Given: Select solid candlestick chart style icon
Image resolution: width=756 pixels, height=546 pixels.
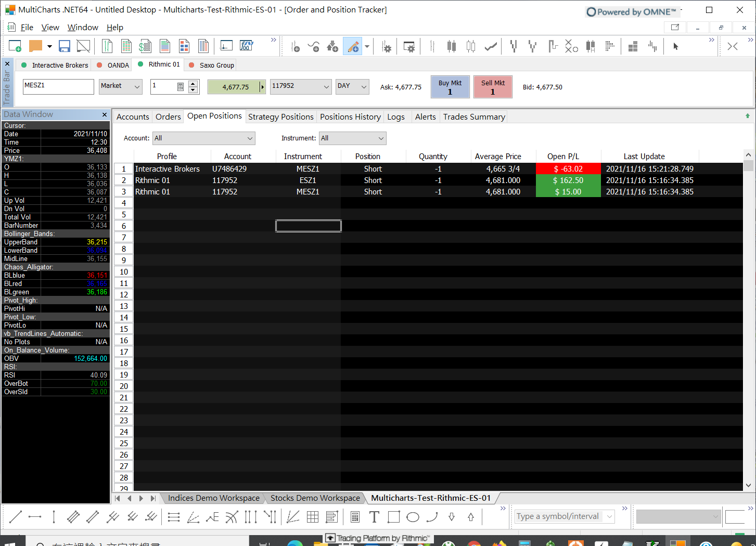Looking at the screenshot, I should pos(452,47).
